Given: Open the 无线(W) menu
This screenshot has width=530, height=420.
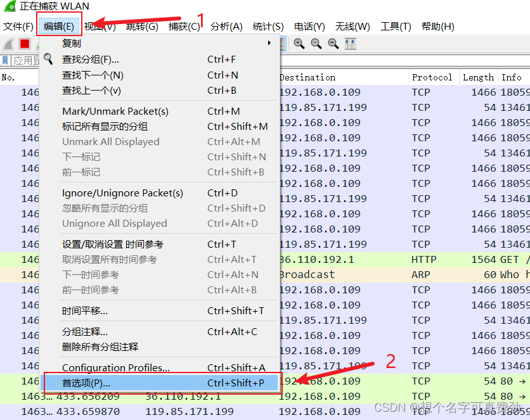Looking at the screenshot, I should pos(352,27).
